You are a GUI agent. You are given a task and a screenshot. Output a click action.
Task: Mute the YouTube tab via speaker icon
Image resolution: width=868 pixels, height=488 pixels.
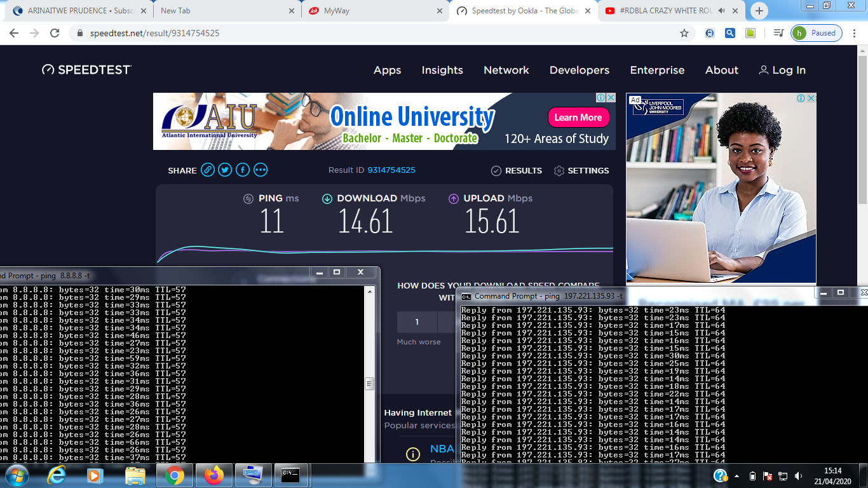722,11
